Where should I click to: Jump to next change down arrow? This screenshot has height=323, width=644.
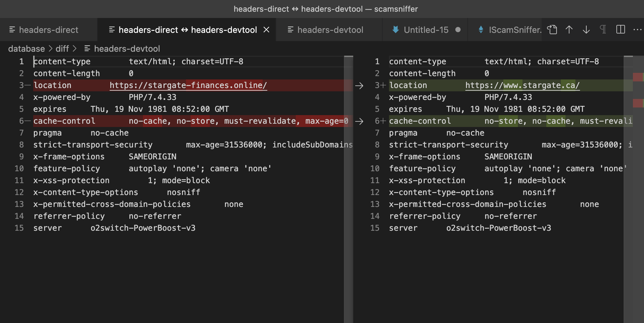586,30
